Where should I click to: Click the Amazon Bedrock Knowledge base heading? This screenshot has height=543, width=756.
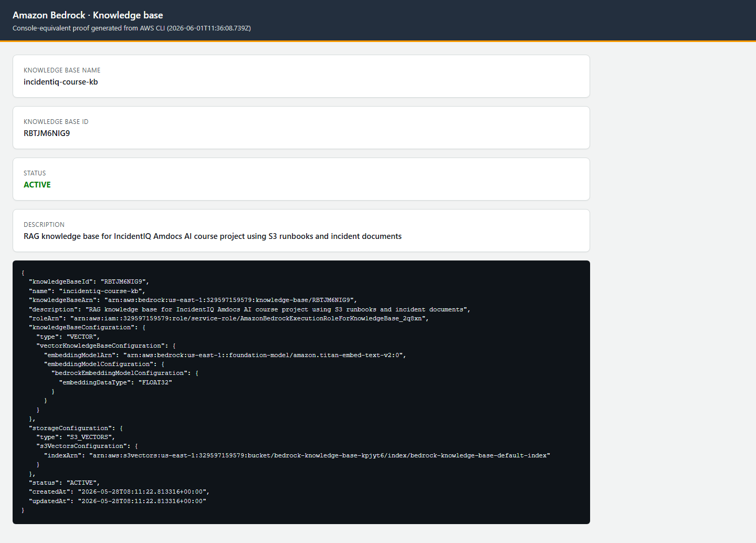(x=88, y=15)
